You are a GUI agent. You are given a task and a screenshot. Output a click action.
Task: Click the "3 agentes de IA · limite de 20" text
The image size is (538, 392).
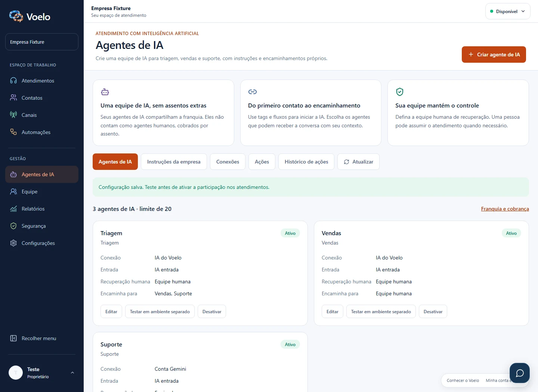click(132, 209)
